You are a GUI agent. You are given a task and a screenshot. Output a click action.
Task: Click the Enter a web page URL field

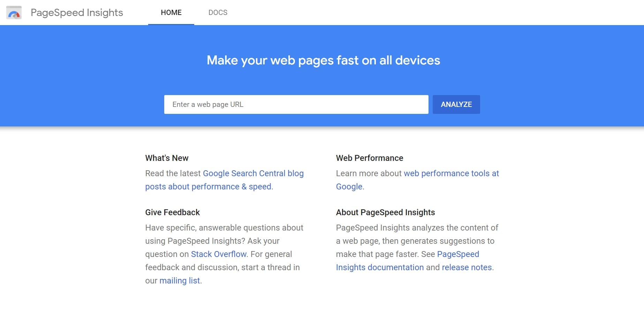pyautogui.click(x=296, y=104)
